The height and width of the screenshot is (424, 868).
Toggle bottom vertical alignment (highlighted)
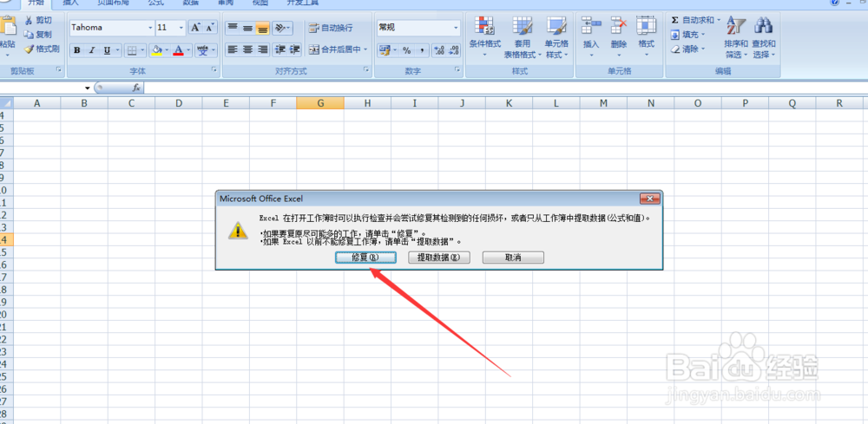pos(262,27)
